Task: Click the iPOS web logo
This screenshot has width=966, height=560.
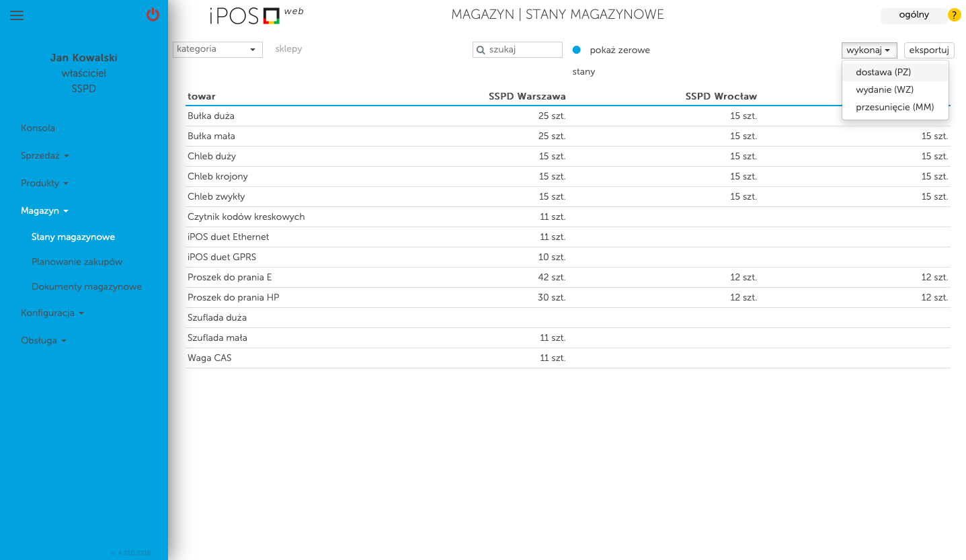Action: [255, 15]
